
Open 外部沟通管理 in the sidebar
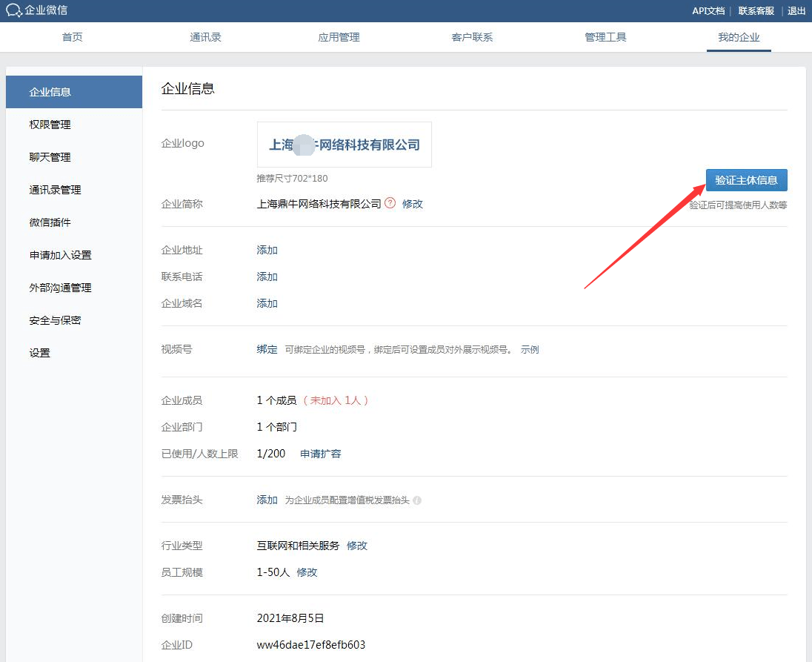pos(61,288)
